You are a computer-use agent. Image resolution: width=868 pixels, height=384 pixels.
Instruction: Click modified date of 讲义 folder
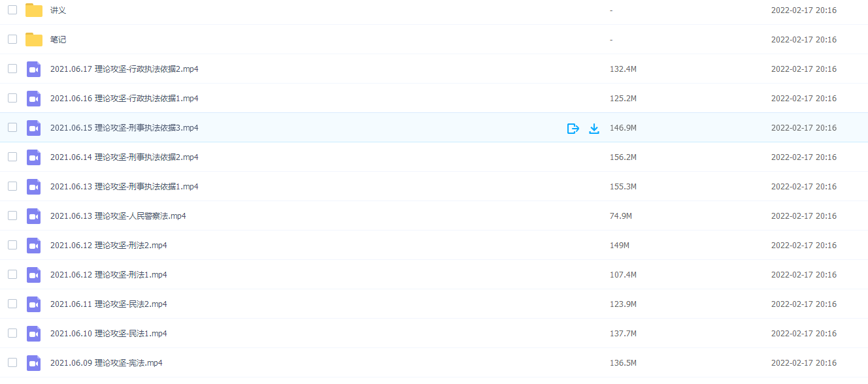(804, 10)
